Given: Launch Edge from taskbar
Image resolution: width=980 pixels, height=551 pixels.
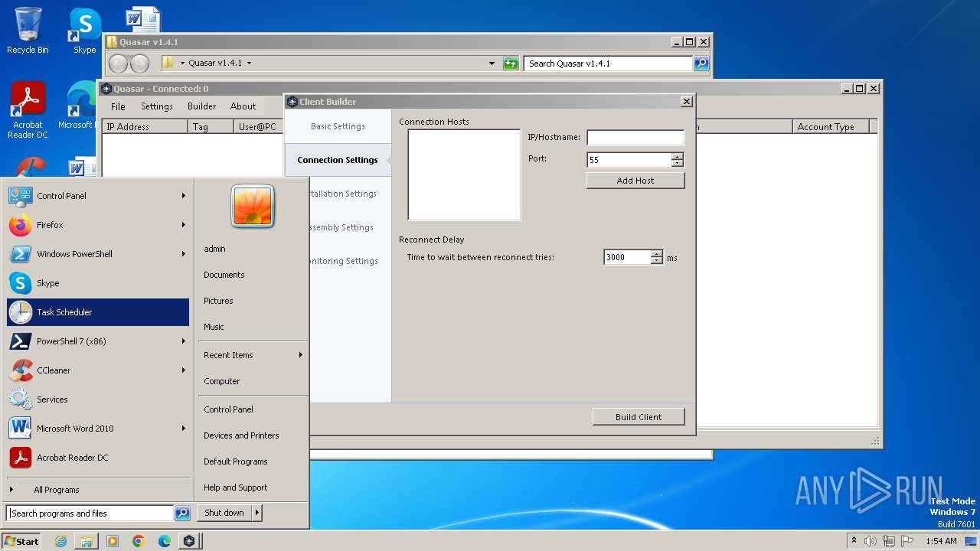Looking at the screenshot, I should (x=165, y=541).
